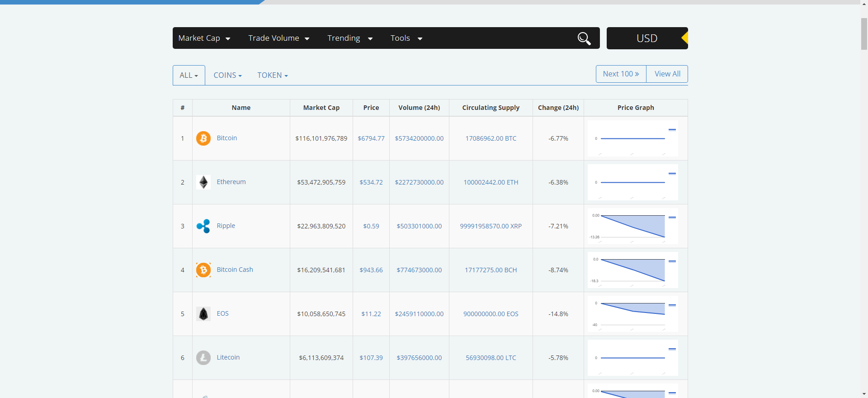
Task: Toggle the Bitcoin price graph legend marker
Action: tap(672, 130)
